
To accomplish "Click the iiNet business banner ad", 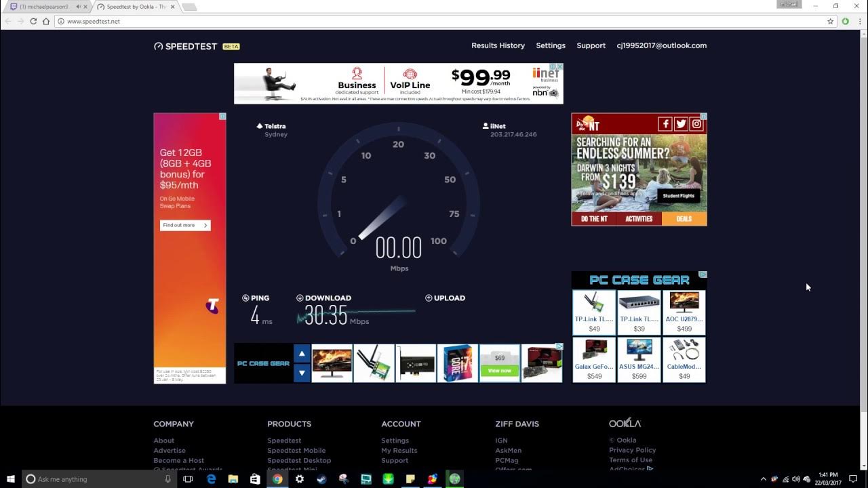I will 399,83.
